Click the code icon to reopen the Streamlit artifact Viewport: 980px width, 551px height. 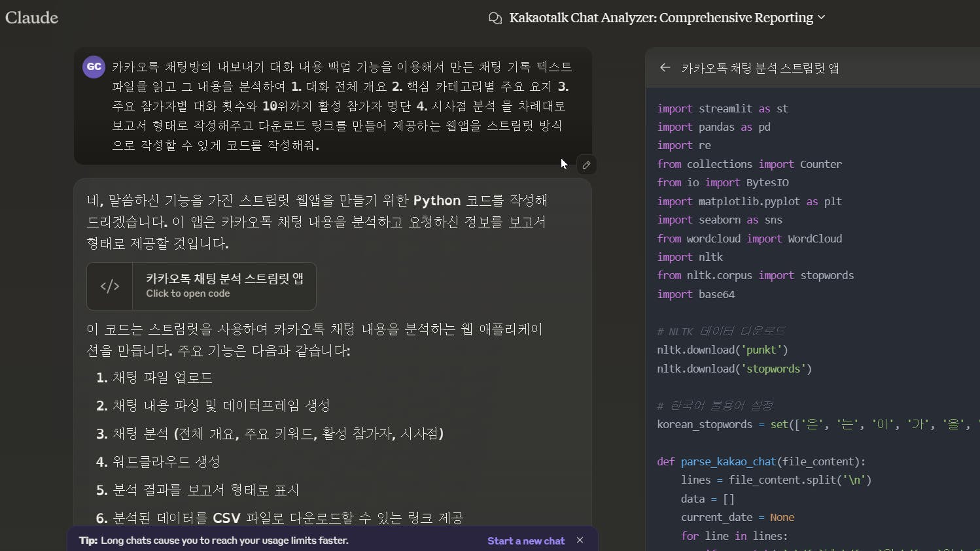click(109, 286)
